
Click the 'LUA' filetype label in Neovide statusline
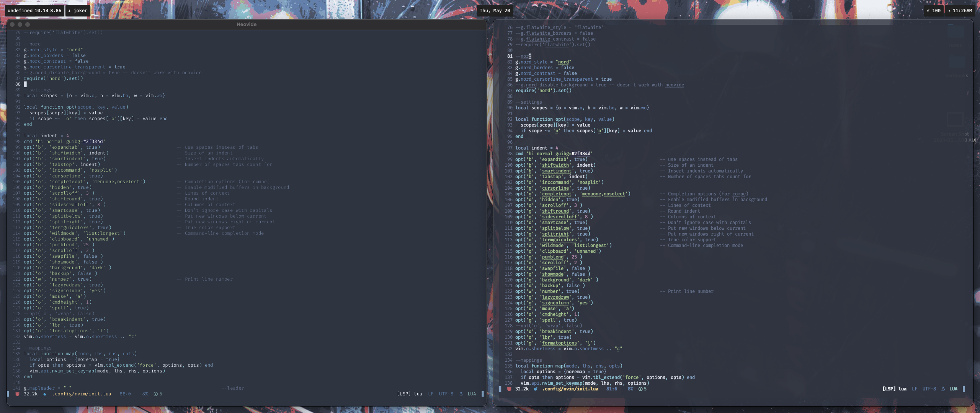pyautogui.click(x=472, y=394)
